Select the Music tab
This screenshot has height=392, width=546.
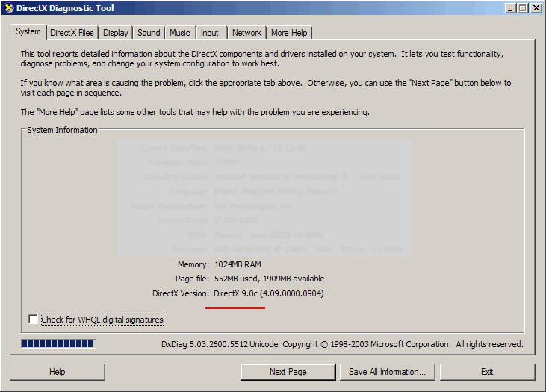pyautogui.click(x=180, y=33)
